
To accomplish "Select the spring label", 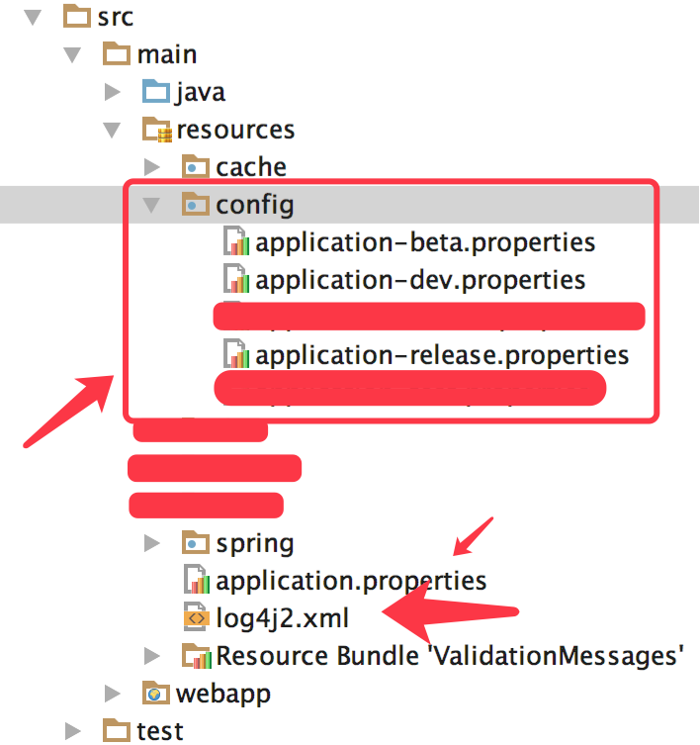I will click(x=255, y=544).
